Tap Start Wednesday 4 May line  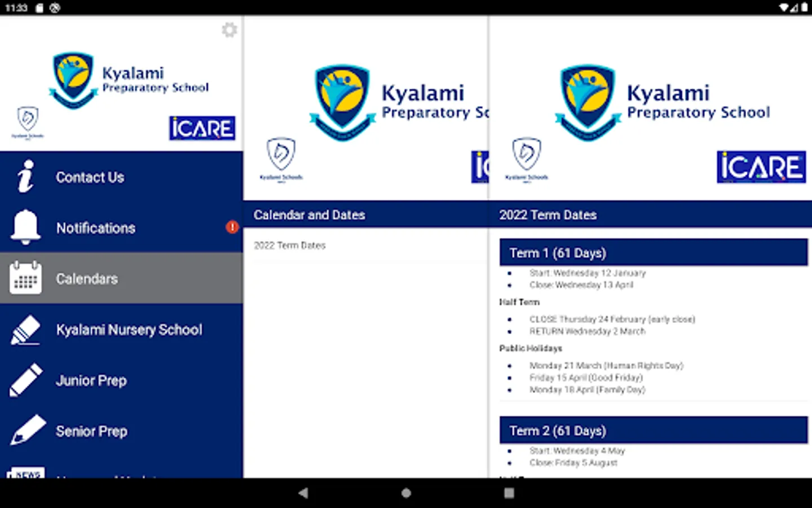click(577, 451)
